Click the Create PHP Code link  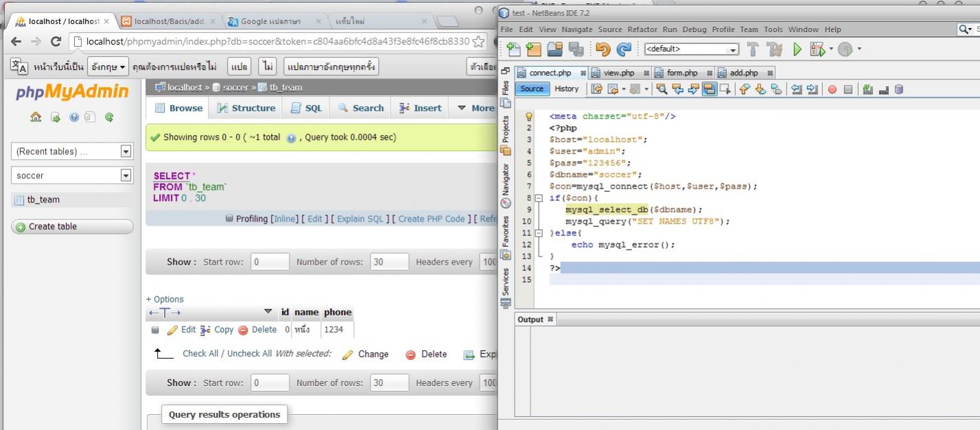(x=432, y=219)
